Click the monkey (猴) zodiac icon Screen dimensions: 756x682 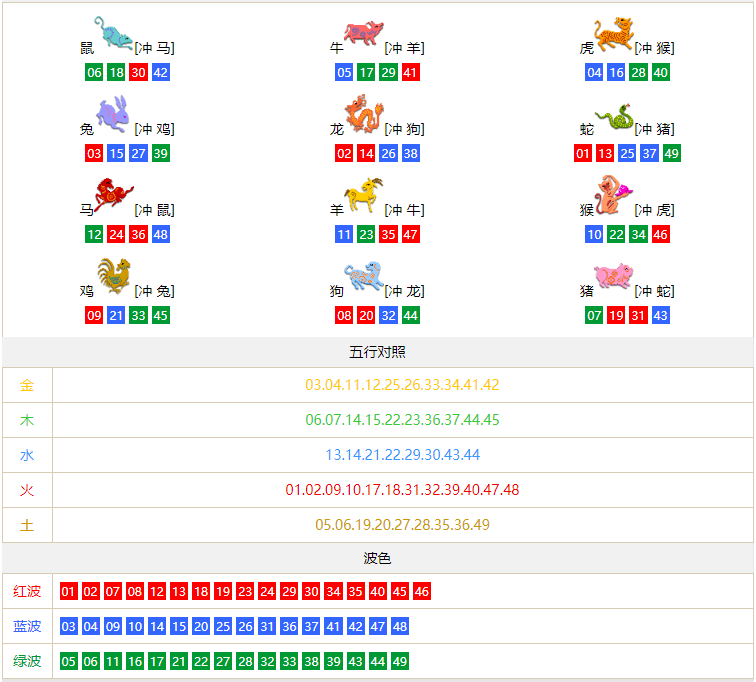pos(613,195)
